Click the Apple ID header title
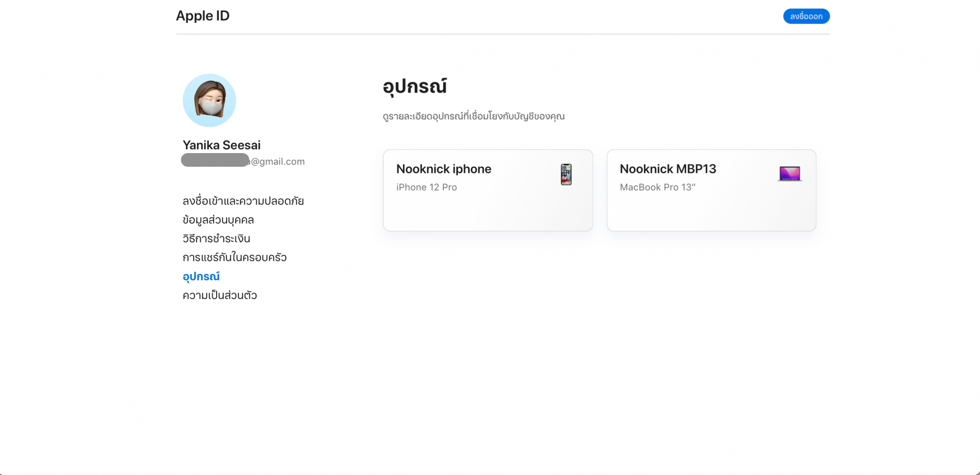Image resolution: width=980 pixels, height=475 pixels. tap(203, 16)
